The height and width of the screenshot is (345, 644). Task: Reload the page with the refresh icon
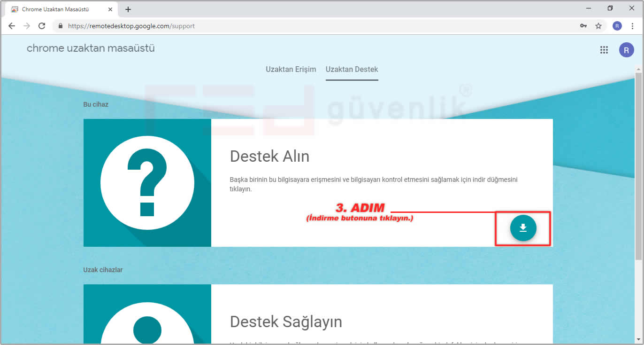point(42,26)
